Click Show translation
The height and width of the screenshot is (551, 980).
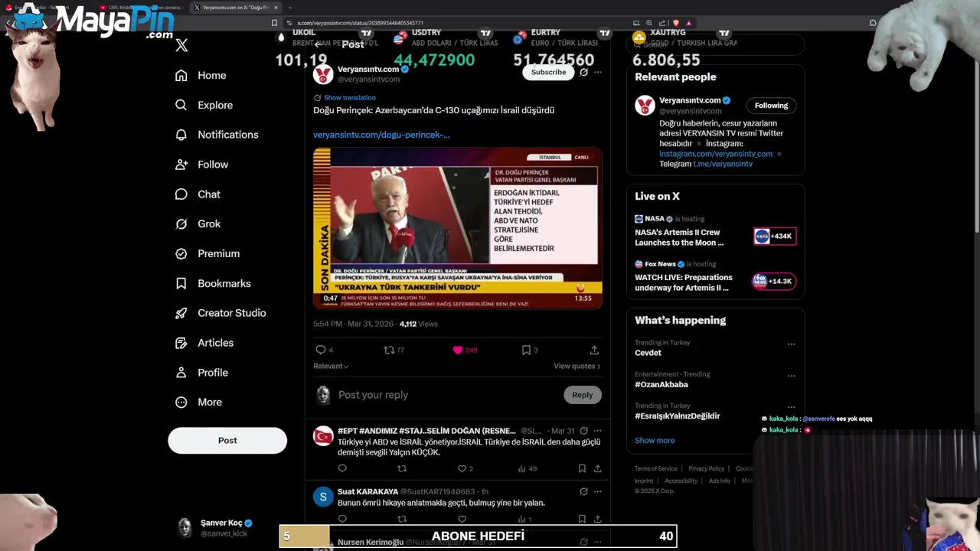pos(349,97)
